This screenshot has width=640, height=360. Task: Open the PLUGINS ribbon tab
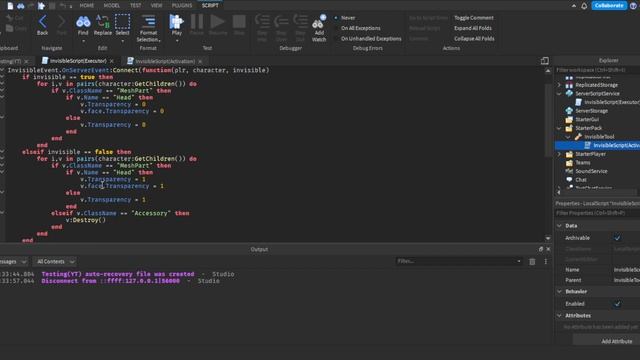coord(182,6)
